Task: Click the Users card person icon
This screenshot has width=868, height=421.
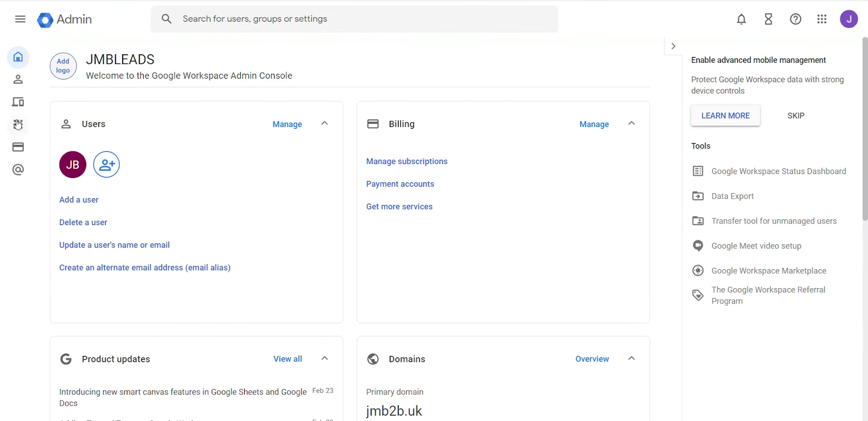Action: tap(66, 124)
